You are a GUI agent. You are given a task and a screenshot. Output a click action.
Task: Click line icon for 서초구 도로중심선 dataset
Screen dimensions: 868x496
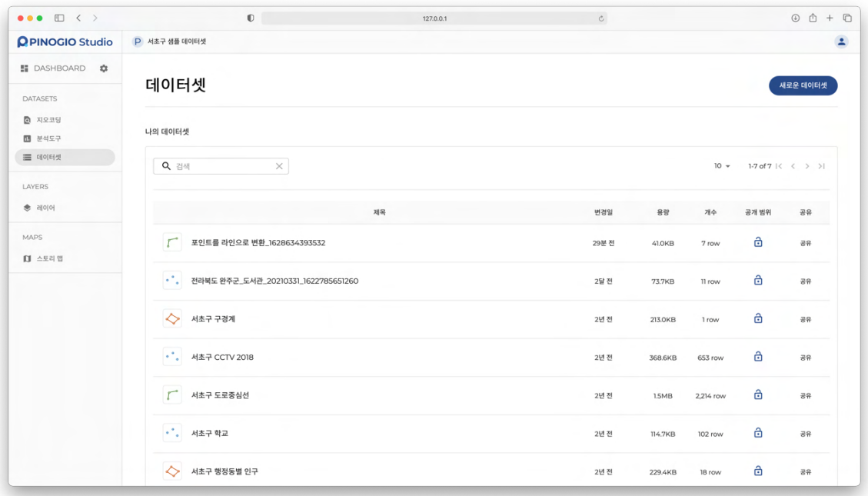coord(172,395)
